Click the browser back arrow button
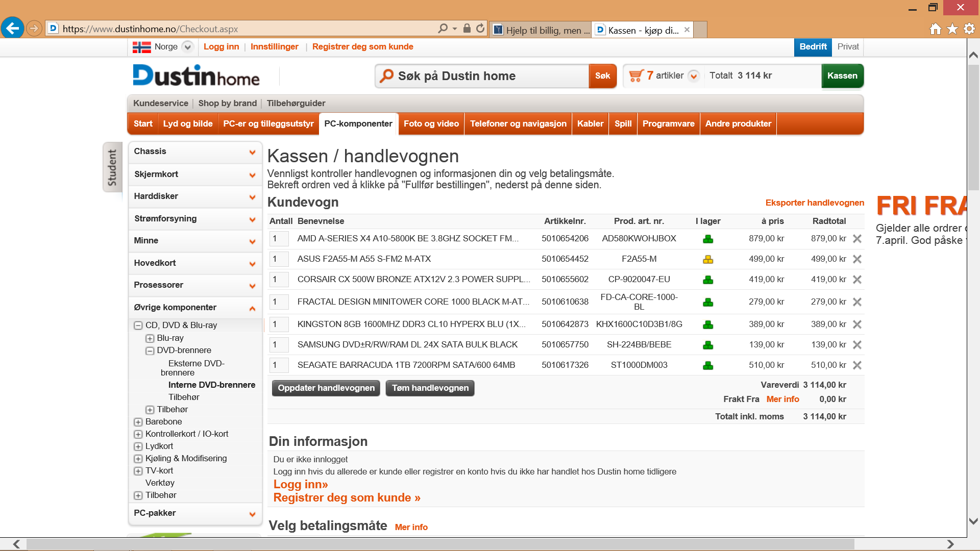 tap(13, 28)
